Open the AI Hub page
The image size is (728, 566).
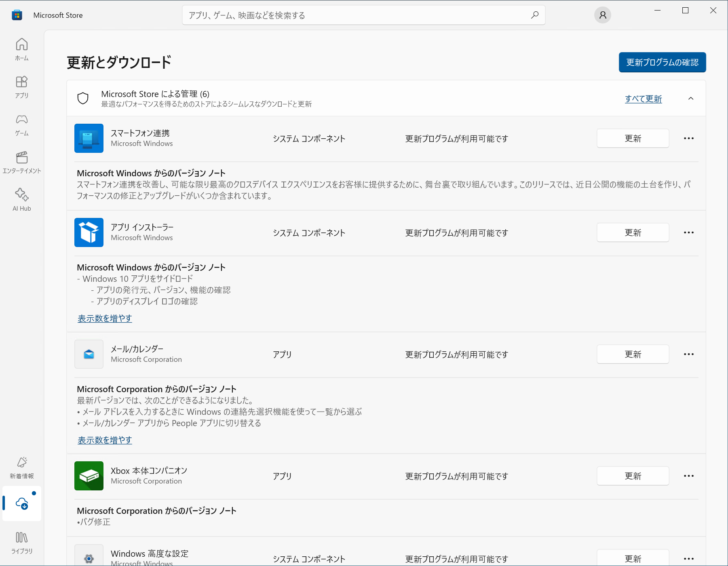tap(22, 200)
